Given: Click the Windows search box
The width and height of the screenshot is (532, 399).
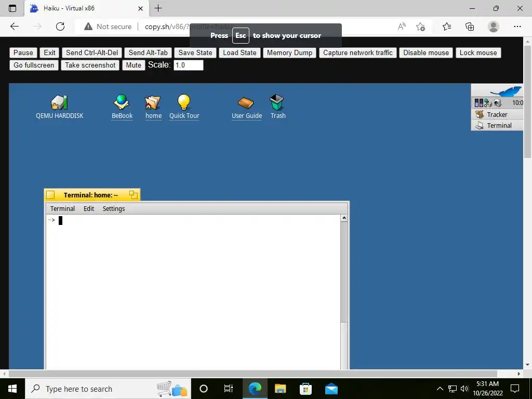Looking at the screenshot, I should pos(108,389).
